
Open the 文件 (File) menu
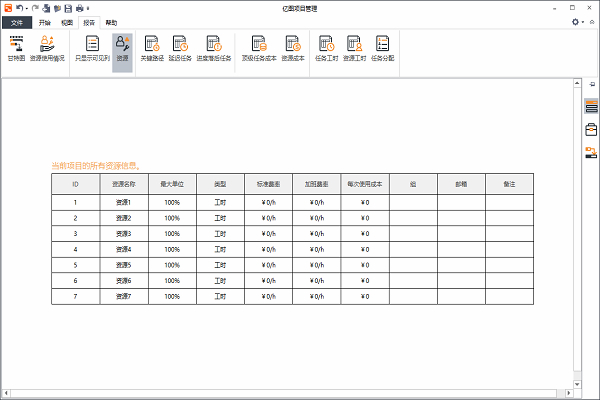(x=16, y=21)
